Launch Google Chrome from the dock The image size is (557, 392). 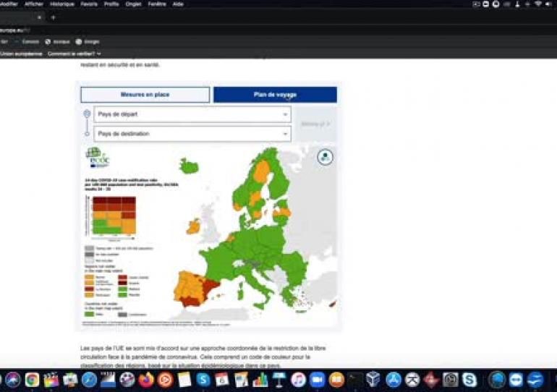coord(33,380)
